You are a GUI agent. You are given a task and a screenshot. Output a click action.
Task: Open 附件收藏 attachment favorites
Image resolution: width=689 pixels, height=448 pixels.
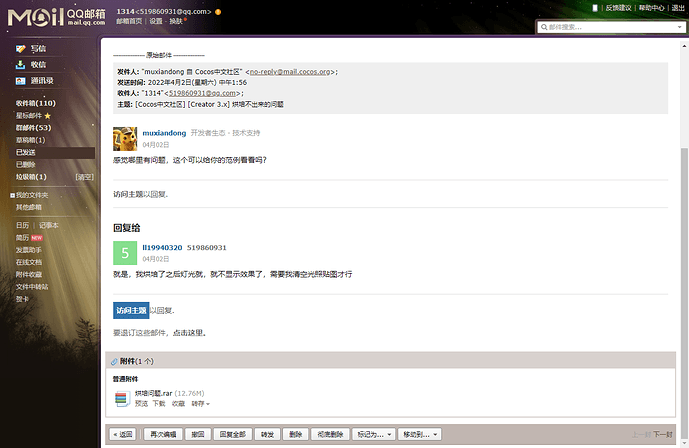click(29, 275)
